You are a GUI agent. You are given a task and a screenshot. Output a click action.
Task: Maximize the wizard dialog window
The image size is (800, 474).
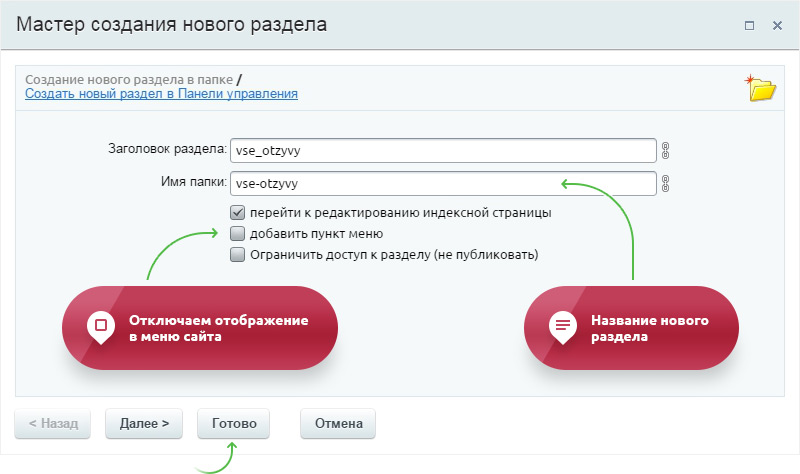coord(749,25)
